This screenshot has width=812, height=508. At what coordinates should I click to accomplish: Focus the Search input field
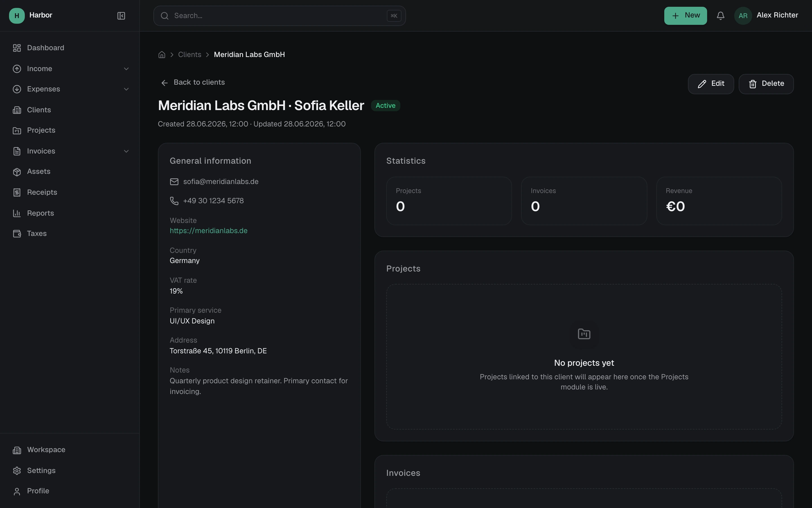coord(279,16)
